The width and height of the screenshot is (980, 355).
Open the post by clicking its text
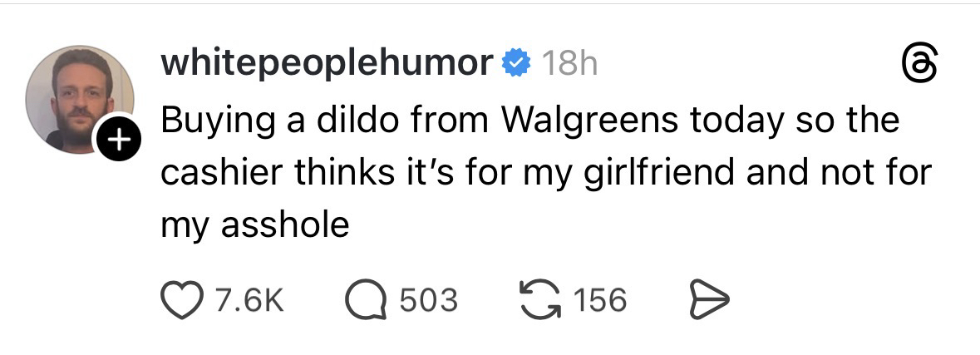[x=546, y=173]
